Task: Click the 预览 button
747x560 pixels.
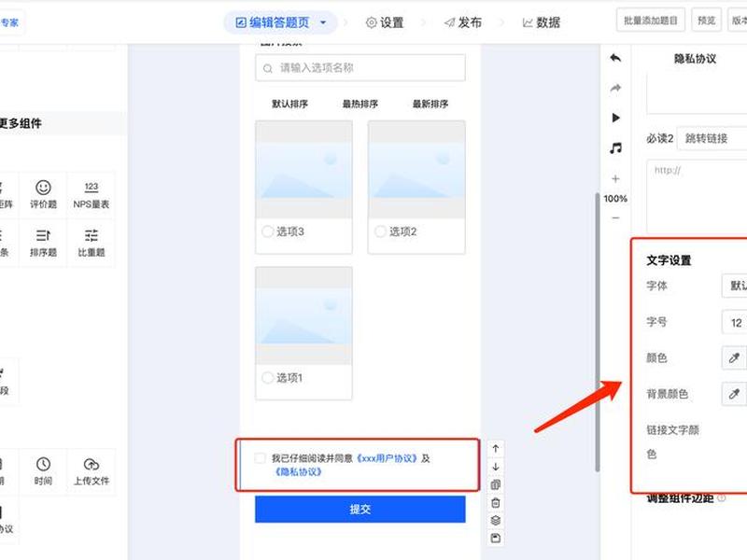Action: (706, 21)
